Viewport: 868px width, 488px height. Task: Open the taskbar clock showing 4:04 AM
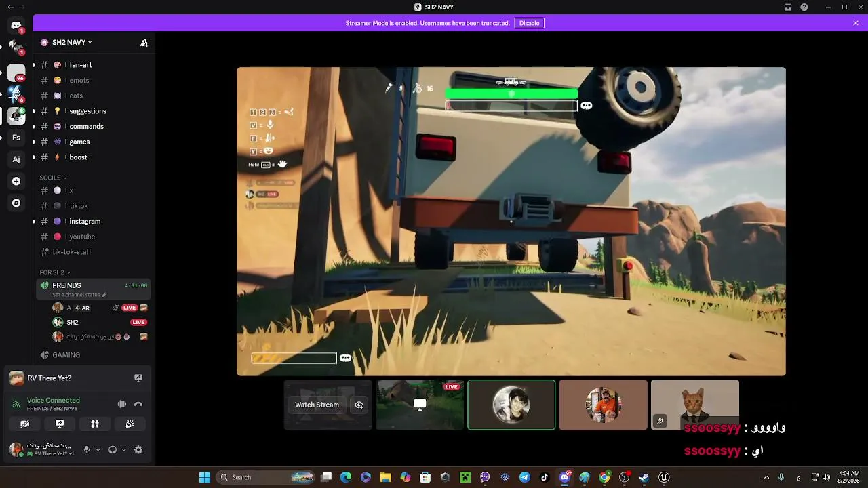[849, 477]
